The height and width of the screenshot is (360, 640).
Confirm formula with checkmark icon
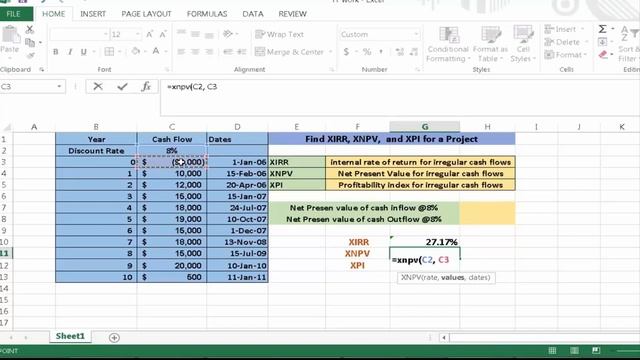click(x=122, y=87)
